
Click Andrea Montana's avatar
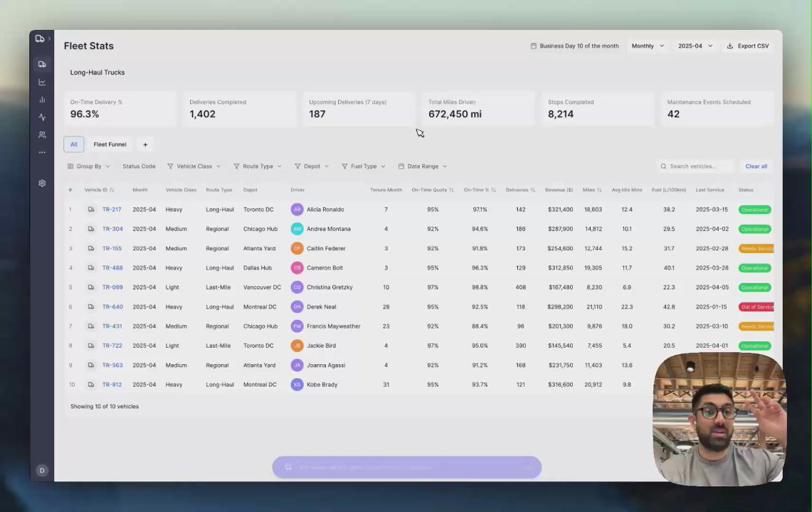(297, 229)
